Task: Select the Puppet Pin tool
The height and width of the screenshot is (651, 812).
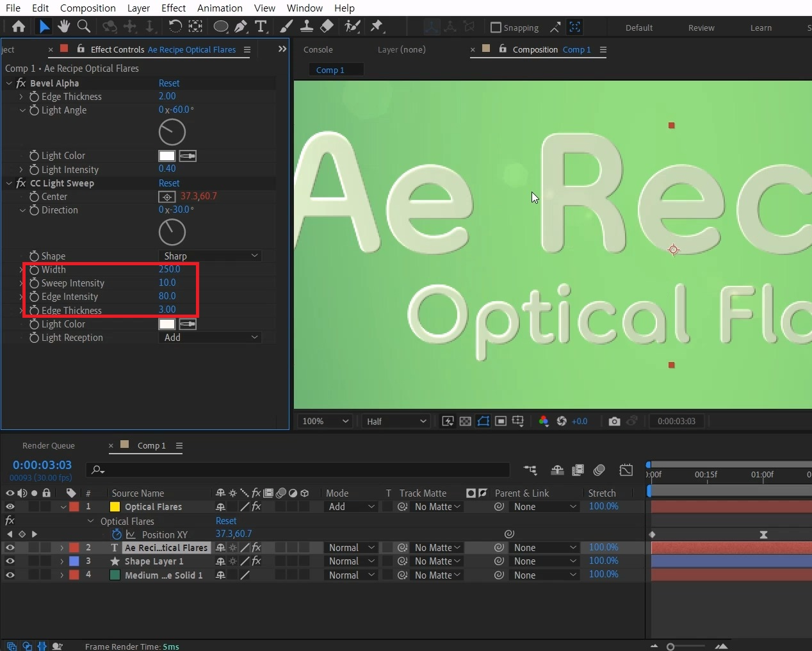Action: coord(377,26)
